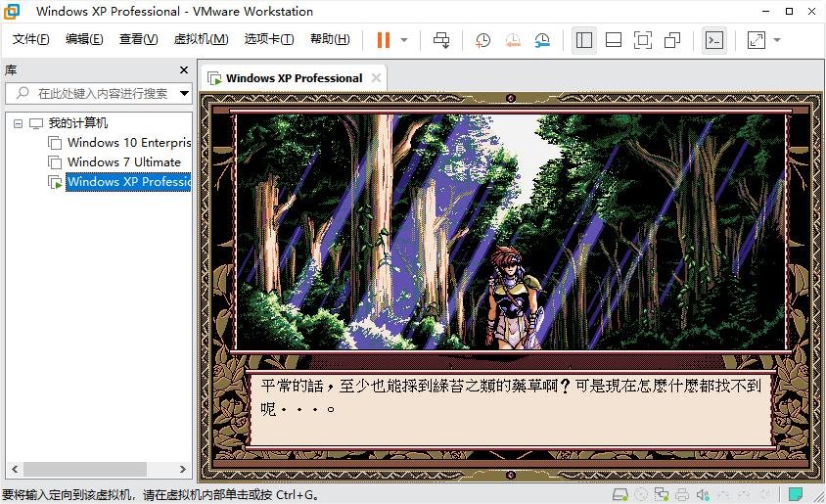Click the printer status icon
Screen dimensions: 826x504
[x=682, y=494]
